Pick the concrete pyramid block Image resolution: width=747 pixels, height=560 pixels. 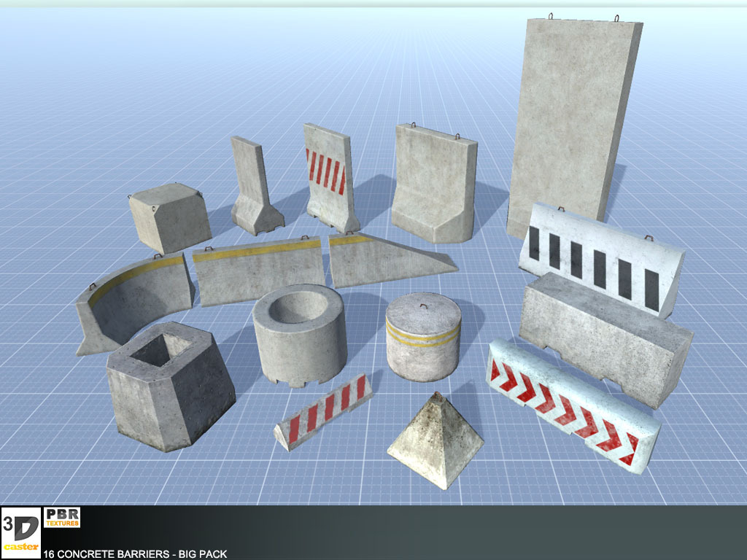pos(436,440)
